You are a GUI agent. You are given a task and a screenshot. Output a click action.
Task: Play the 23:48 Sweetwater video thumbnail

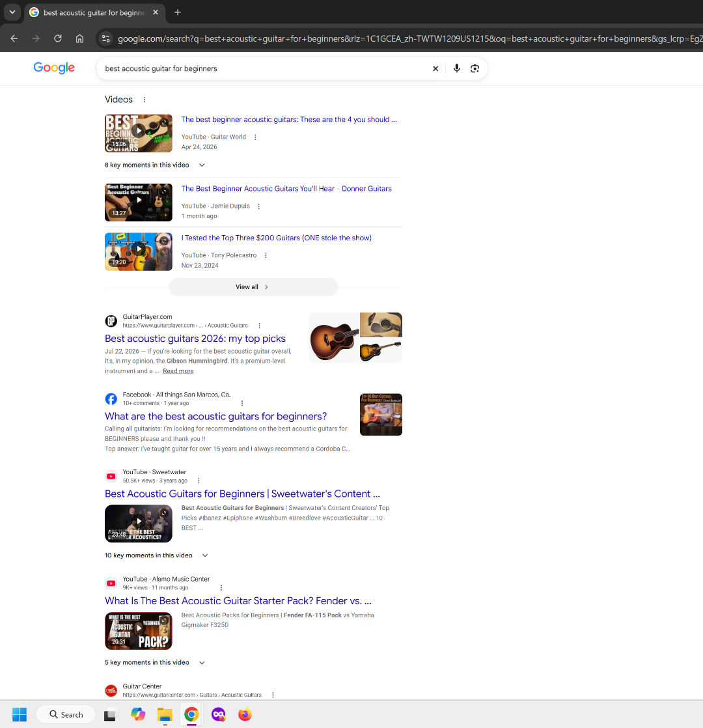[x=138, y=524]
